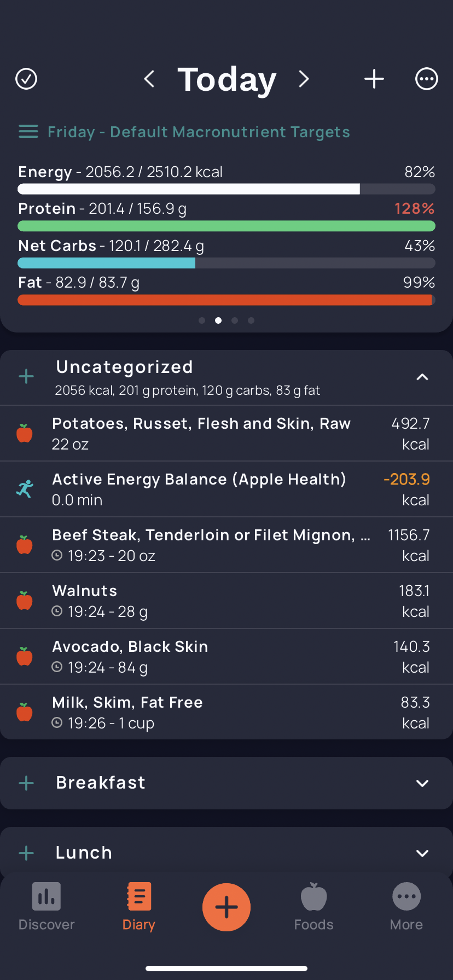Screen dimensions: 453x980
Task: Select the third summary page dot
Action: click(x=235, y=320)
